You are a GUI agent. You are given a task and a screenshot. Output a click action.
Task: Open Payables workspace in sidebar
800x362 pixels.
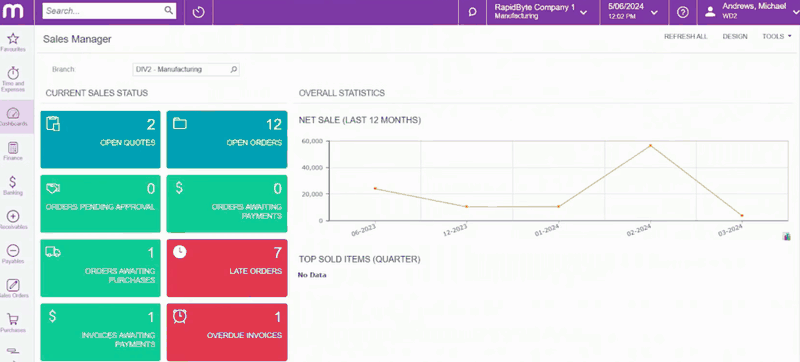click(x=13, y=254)
